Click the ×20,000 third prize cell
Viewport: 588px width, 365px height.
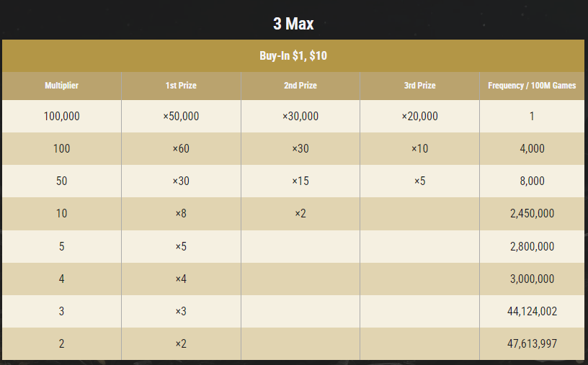pos(419,116)
